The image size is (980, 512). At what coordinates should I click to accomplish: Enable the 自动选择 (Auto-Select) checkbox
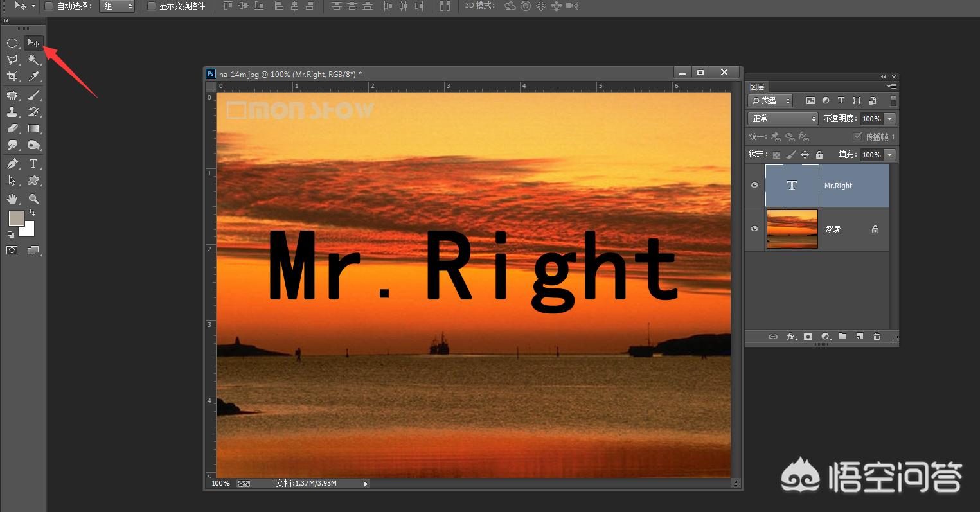click(x=49, y=6)
